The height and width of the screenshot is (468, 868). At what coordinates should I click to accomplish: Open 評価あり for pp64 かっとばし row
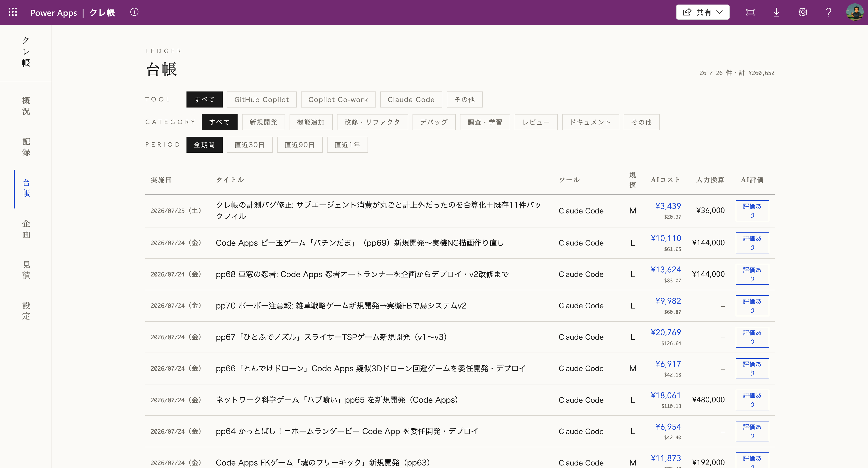coord(752,431)
